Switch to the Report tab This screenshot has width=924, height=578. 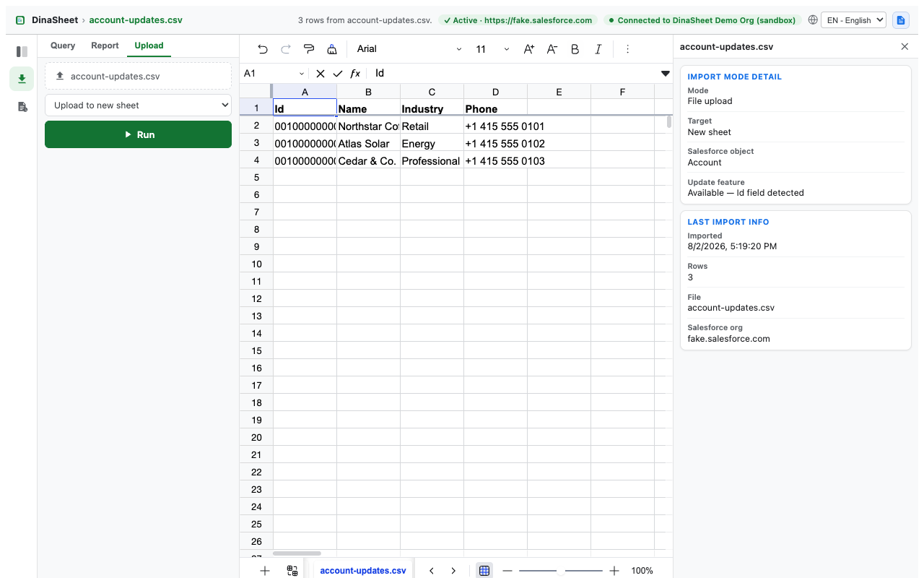pyautogui.click(x=105, y=46)
